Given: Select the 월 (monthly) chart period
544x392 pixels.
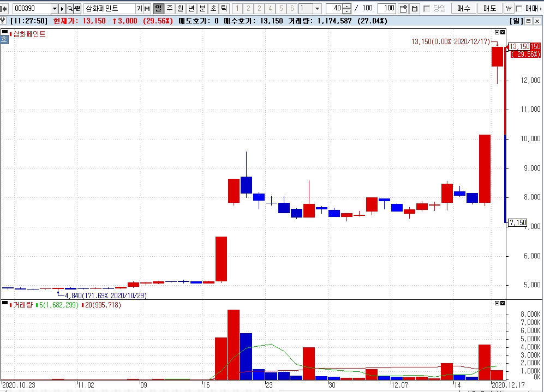Looking at the screenshot, I should pyautogui.click(x=181, y=8).
